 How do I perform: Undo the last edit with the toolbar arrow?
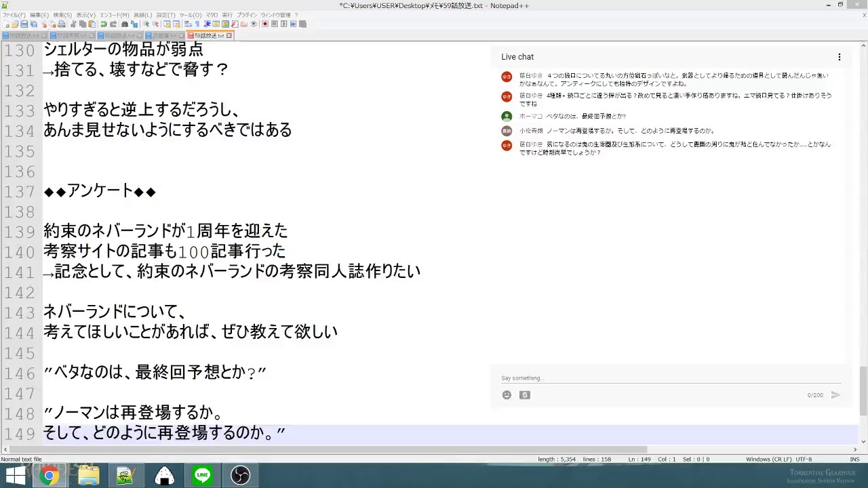[104, 24]
